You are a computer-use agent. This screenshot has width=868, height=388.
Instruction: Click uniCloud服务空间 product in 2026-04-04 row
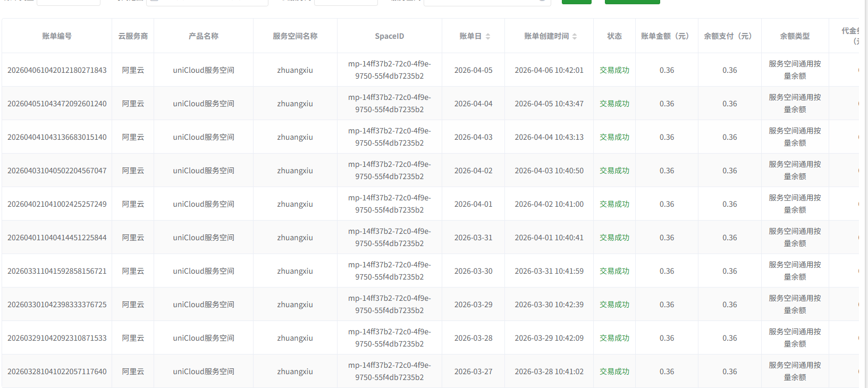point(204,104)
